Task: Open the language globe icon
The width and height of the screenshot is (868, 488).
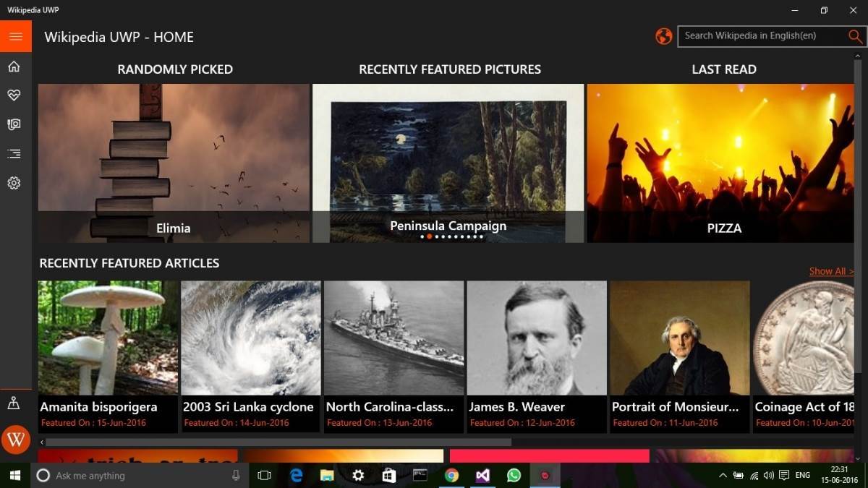Action: click(x=663, y=35)
